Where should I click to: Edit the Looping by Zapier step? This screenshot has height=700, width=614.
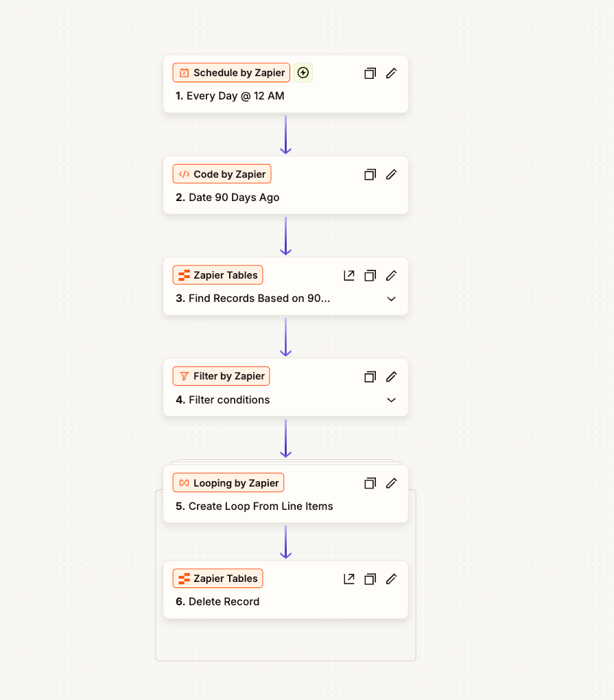point(391,483)
